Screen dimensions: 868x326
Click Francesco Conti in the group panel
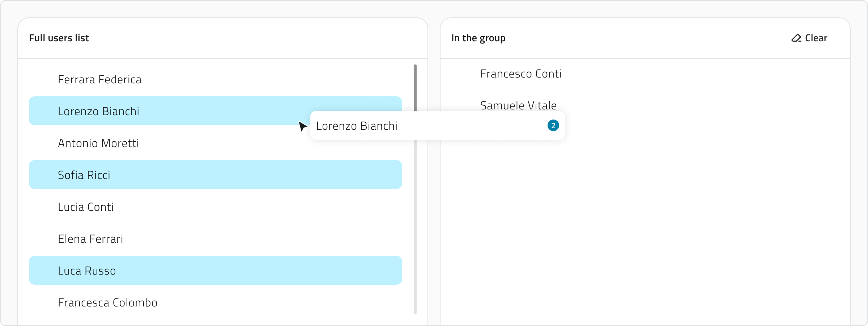click(x=521, y=74)
